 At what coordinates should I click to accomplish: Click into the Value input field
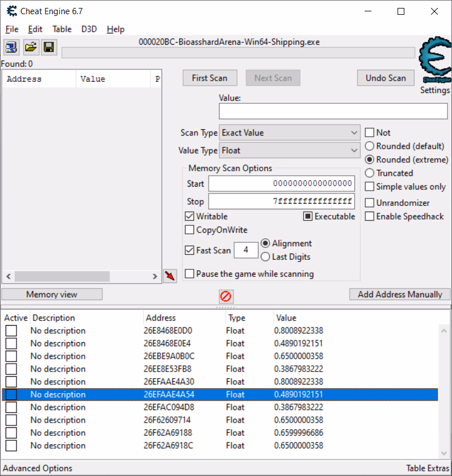tap(333, 111)
